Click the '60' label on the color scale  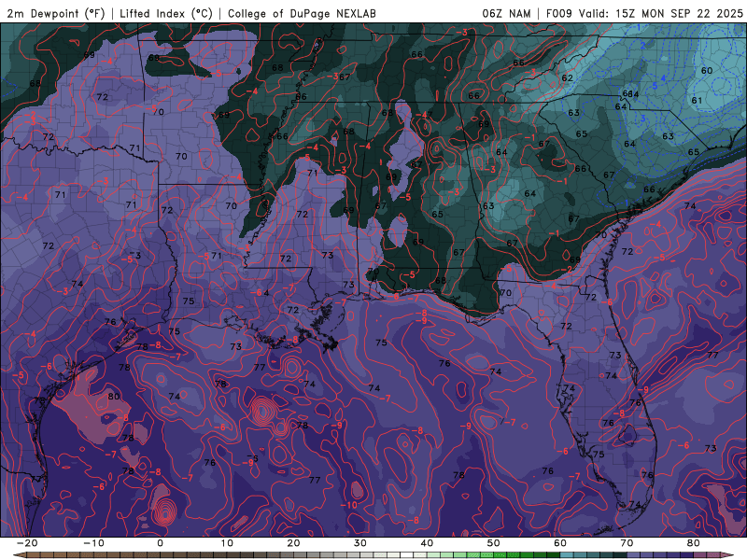click(560, 543)
